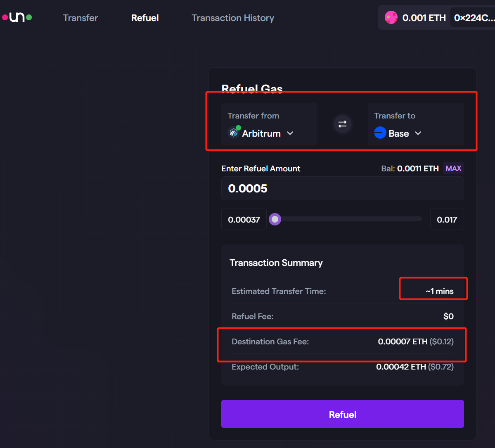Click the minimum amount value 0.00037
Image resolution: width=495 pixels, height=448 pixels.
244,219
